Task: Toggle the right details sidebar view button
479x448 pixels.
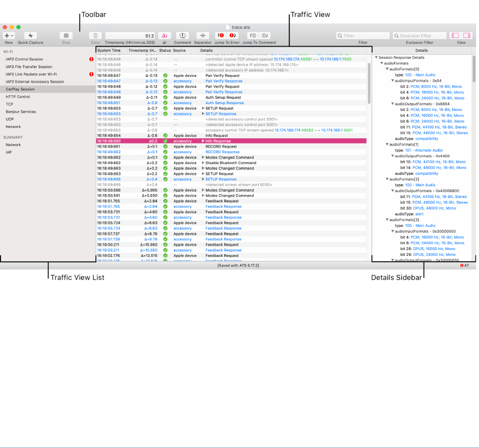Action: [466, 36]
